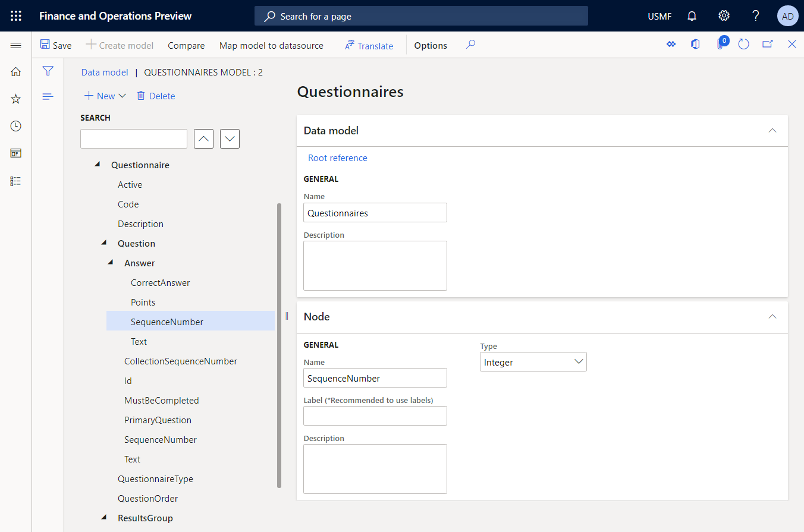
Task: Open the New button dropdown arrow
Action: [123, 96]
